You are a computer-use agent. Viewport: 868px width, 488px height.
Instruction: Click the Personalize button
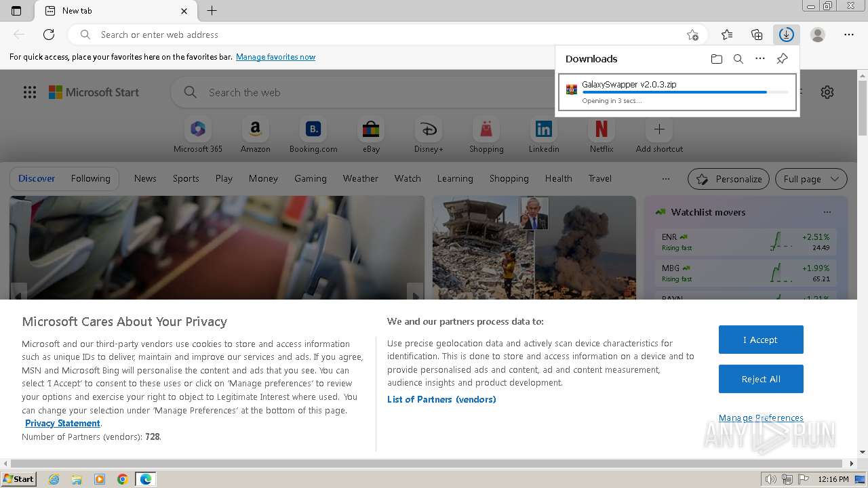(x=729, y=179)
